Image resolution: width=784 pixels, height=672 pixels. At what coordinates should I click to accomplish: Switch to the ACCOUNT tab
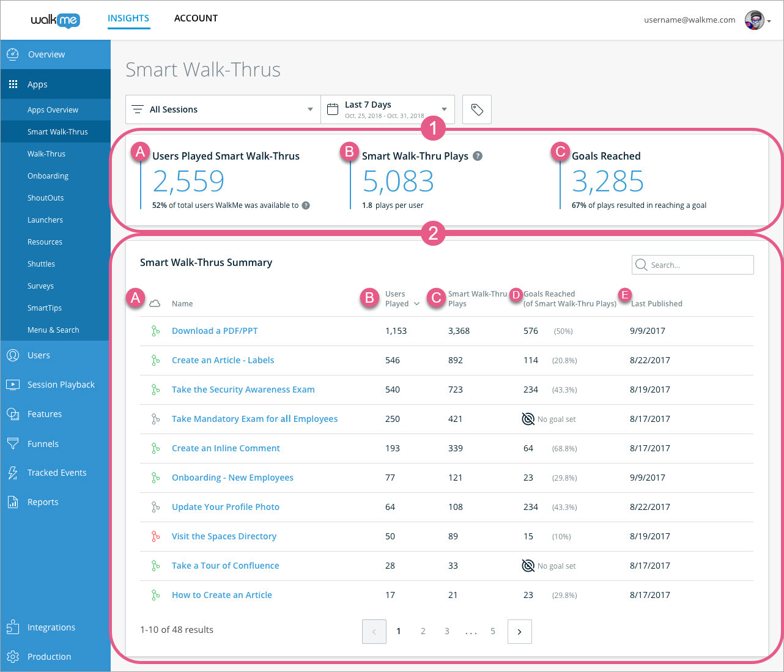click(196, 18)
